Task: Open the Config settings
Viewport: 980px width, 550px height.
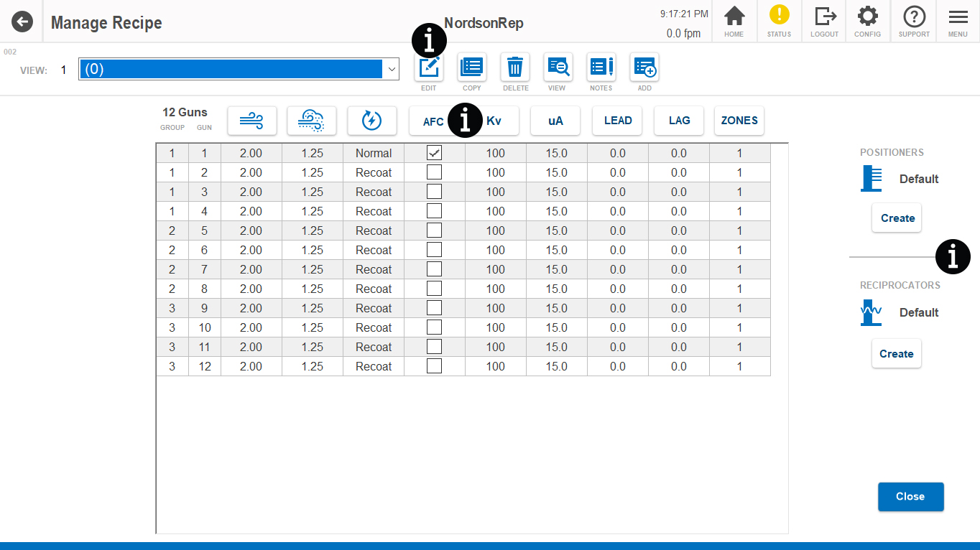Action: click(x=867, y=22)
